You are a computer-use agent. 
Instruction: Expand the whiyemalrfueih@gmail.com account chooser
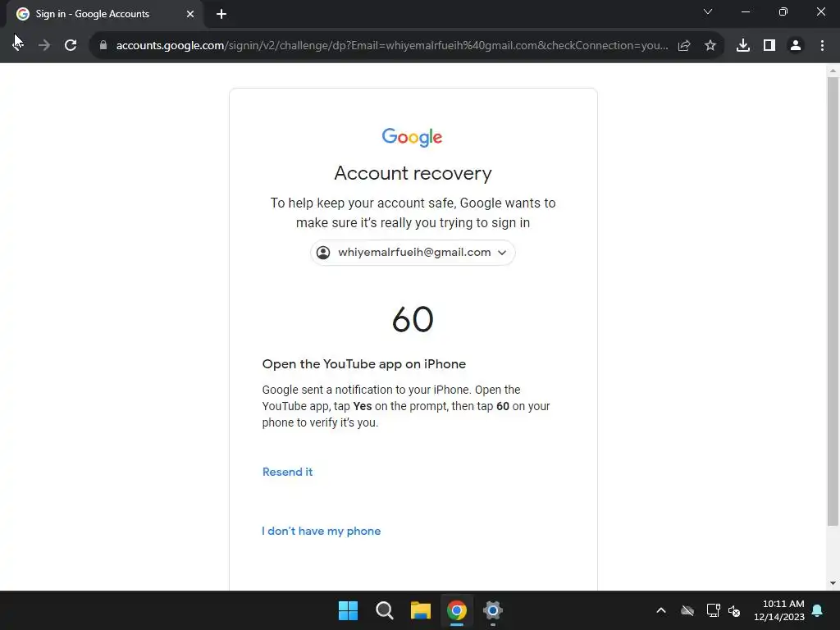[x=413, y=253]
